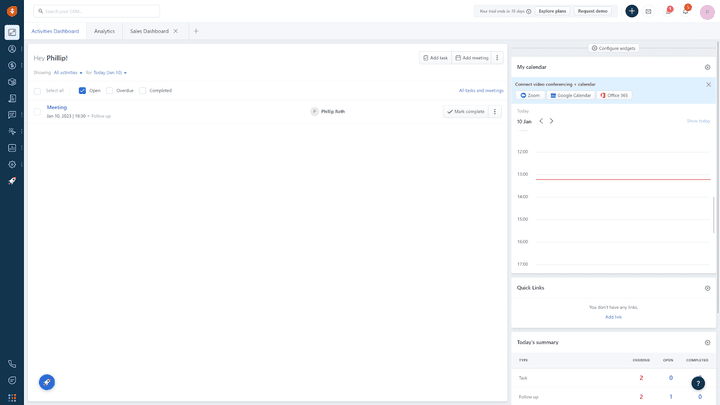Open Contacts from the left sidebar
Viewport: 720px width, 405px height.
[x=12, y=49]
